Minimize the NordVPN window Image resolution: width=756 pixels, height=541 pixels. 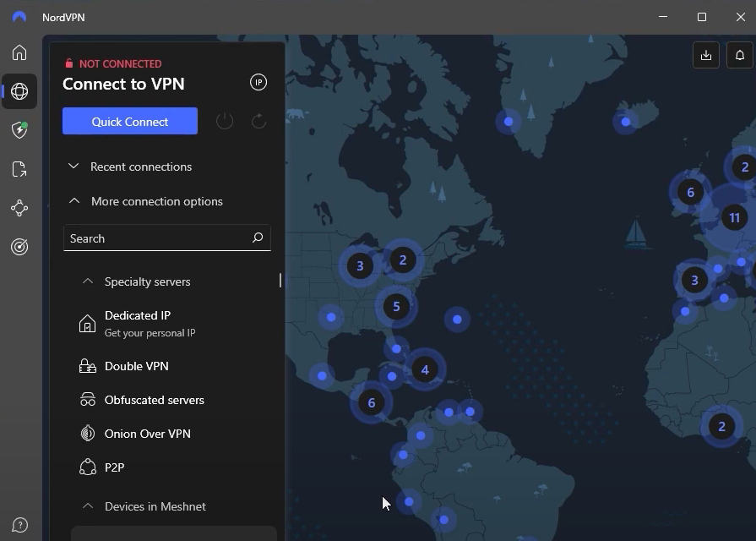coord(663,17)
